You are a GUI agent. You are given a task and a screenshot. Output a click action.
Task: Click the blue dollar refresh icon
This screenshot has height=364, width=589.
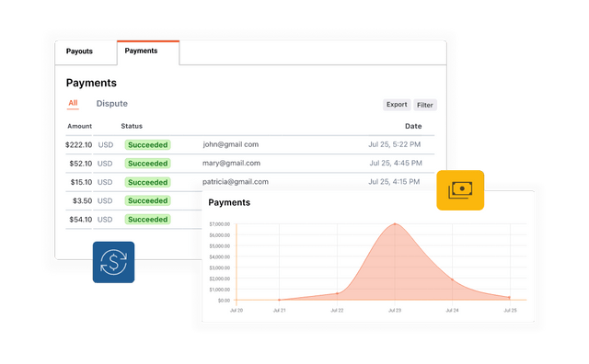(113, 262)
